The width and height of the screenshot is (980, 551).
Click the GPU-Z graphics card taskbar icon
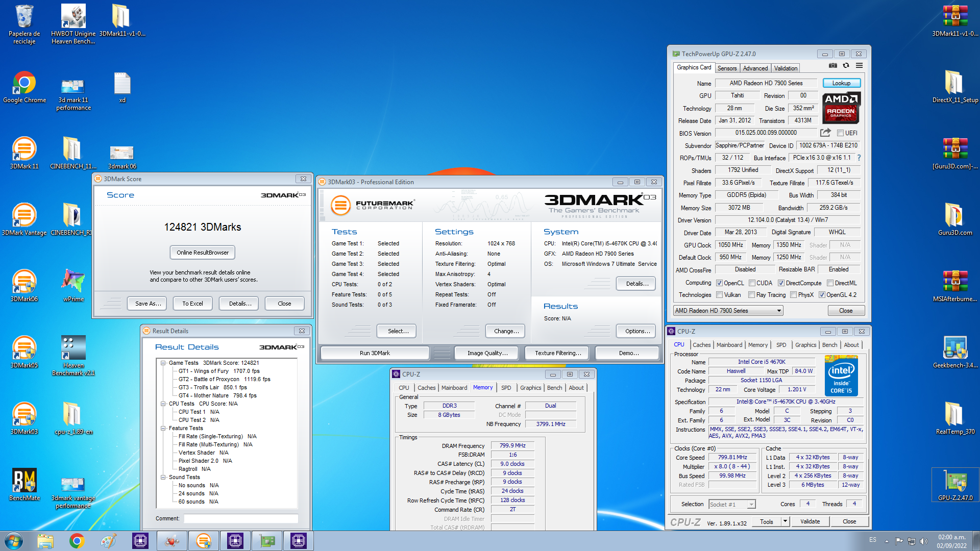267,541
